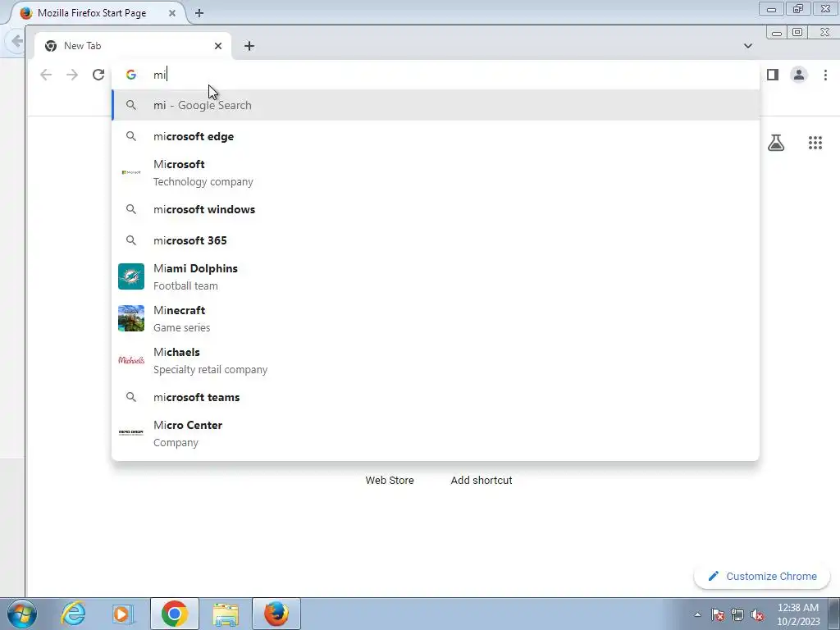The height and width of the screenshot is (630, 840).
Task: Click the Micro Center logo icon
Action: (131, 433)
